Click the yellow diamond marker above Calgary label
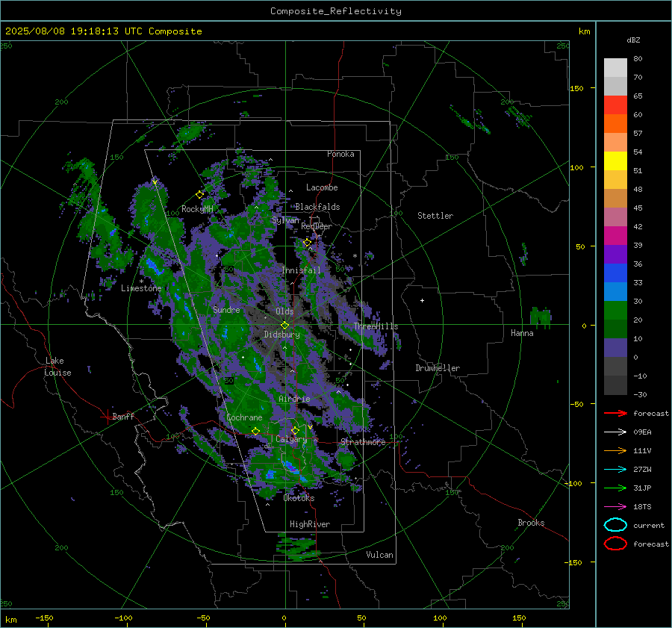672x628 pixels. coord(295,430)
